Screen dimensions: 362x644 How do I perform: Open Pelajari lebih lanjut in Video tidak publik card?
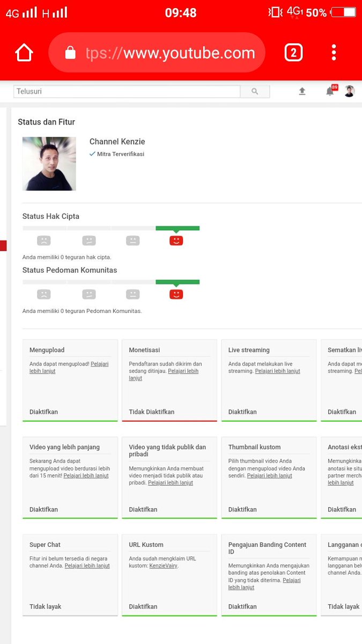coord(171,483)
